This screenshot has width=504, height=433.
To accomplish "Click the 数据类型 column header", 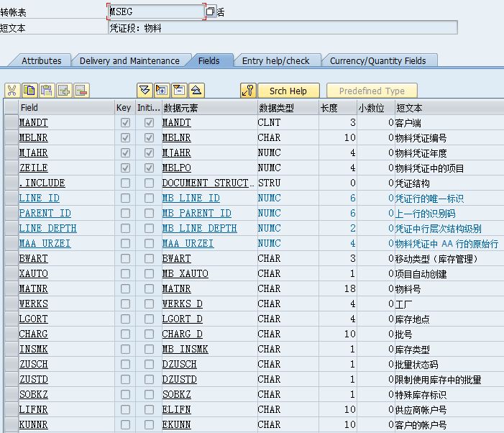I will (288, 107).
